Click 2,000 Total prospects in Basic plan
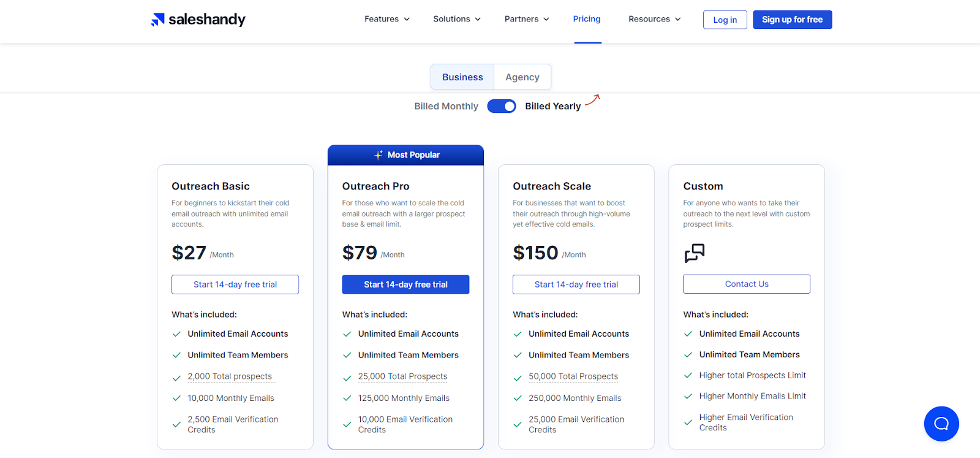This screenshot has height=458, width=980. [230, 376]
